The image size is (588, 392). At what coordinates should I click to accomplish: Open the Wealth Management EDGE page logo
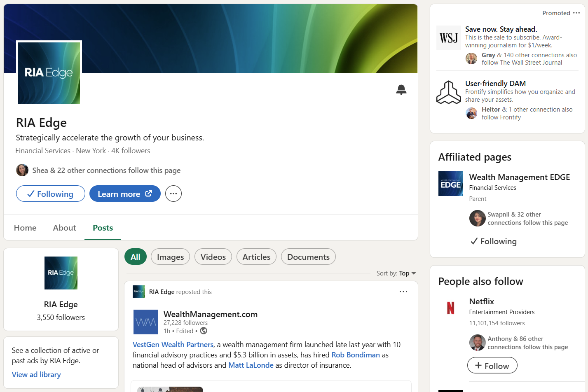(450, 183)
